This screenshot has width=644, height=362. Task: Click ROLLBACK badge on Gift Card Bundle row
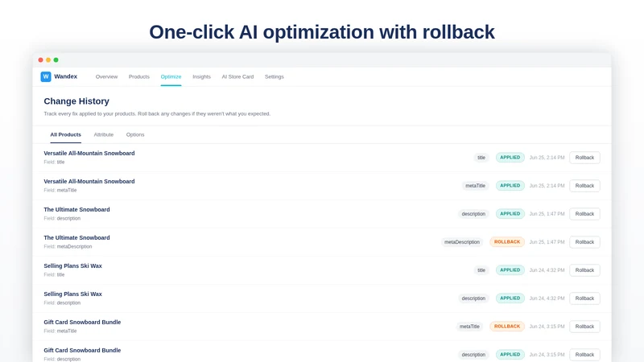507,327
